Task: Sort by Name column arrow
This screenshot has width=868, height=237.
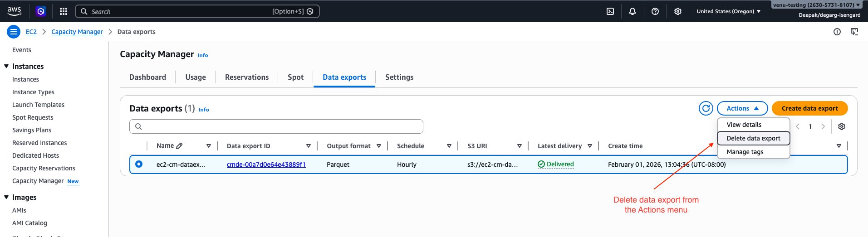Action: (x=209, y=146)
